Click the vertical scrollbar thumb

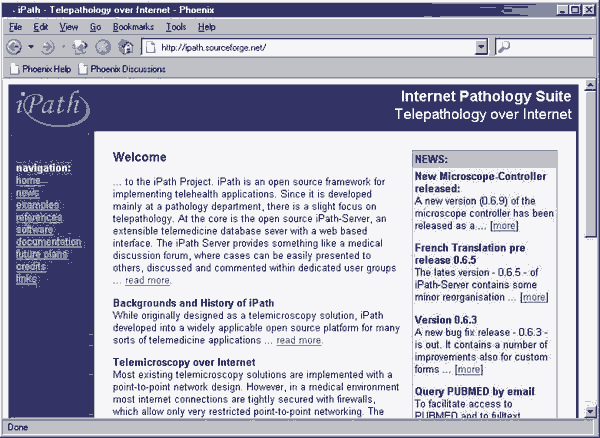[591, 164]
